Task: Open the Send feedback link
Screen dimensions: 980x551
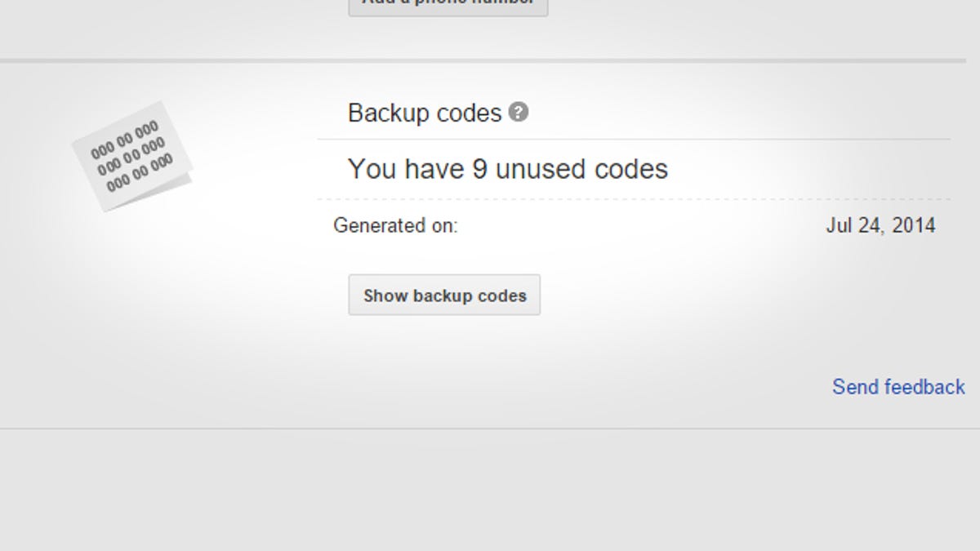Action: click(x=898, y=387)
